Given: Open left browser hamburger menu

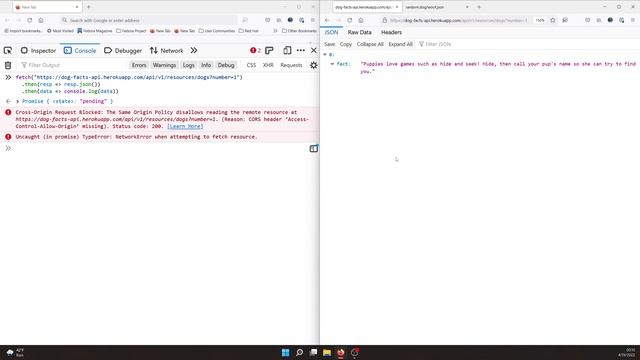Looking at the screenshot, I should pos(313,20).
